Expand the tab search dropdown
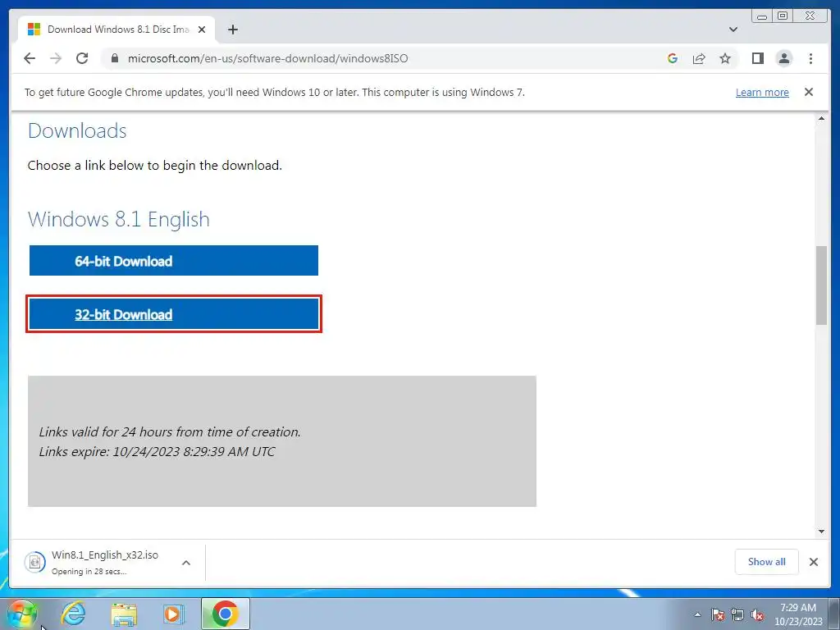This screenshot has width=840, height=630. [x=733, y=30]
